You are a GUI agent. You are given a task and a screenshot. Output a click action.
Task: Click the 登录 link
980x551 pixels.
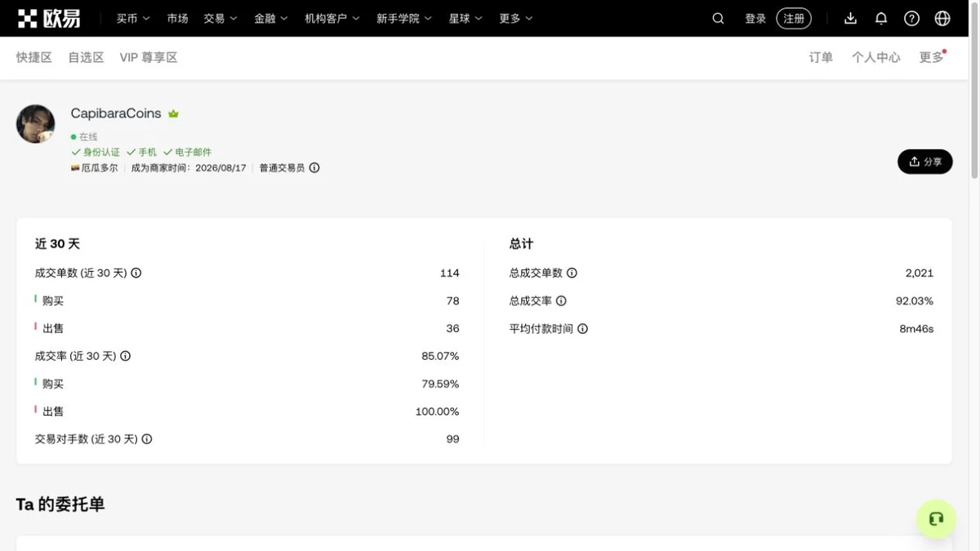pos(755,18)
